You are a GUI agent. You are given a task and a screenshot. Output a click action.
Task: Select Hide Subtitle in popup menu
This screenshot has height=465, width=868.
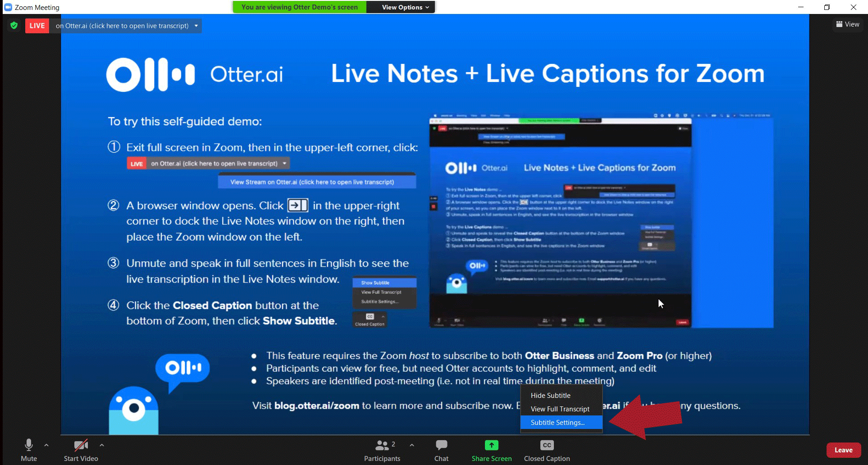tap(562, 395)
